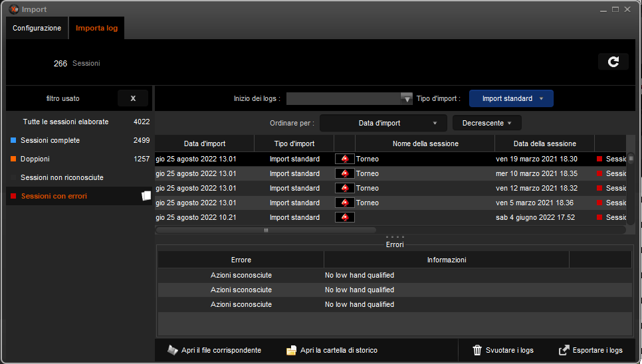This screenshot has width=642, height=364.
Task: Expand the Data d'import sort dropdown
Action: [x=383, y=123]
